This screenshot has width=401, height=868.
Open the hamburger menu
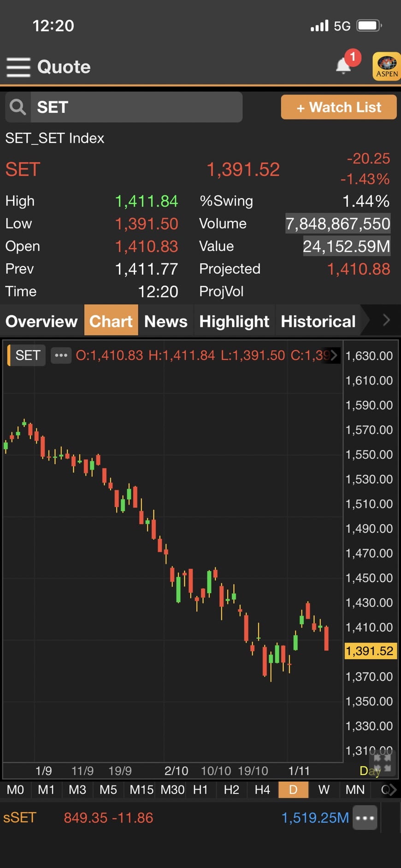[x=18, y=67]
